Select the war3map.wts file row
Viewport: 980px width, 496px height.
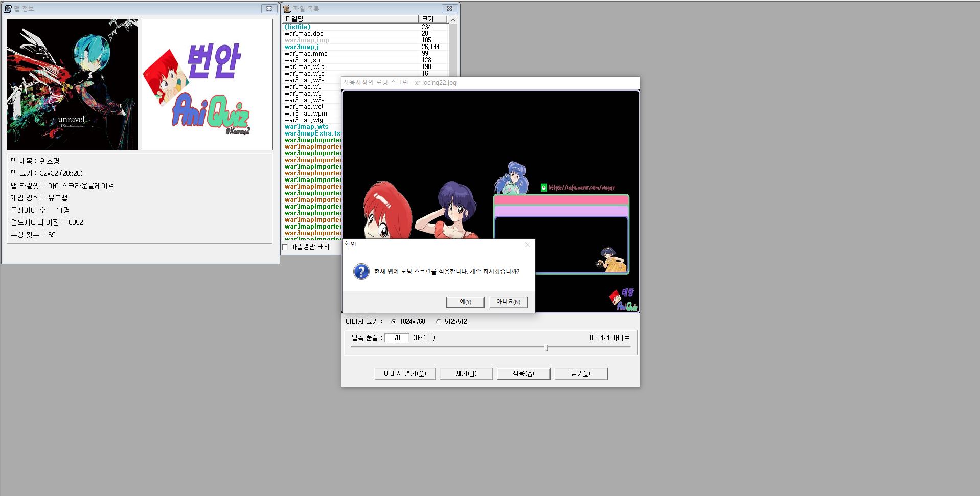tap(312, 127)
